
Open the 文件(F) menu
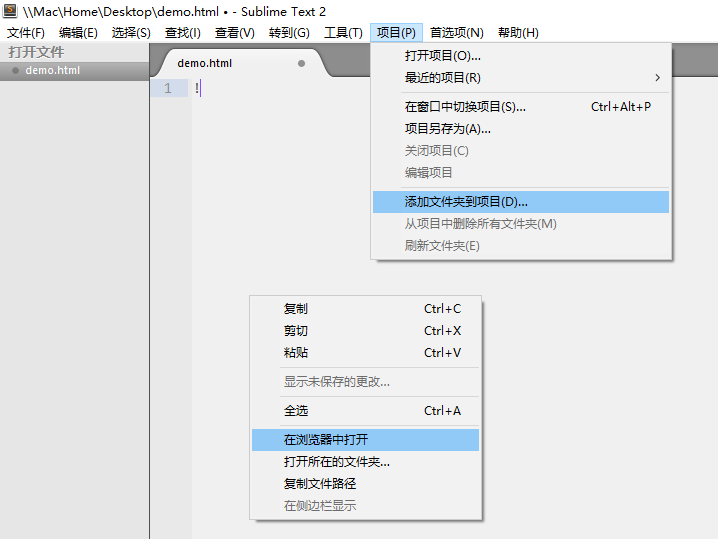point(26,33)
